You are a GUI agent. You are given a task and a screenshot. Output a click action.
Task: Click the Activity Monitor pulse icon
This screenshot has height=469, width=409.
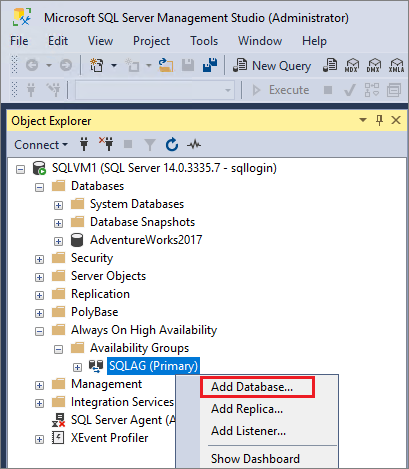[x=194, y=144]
